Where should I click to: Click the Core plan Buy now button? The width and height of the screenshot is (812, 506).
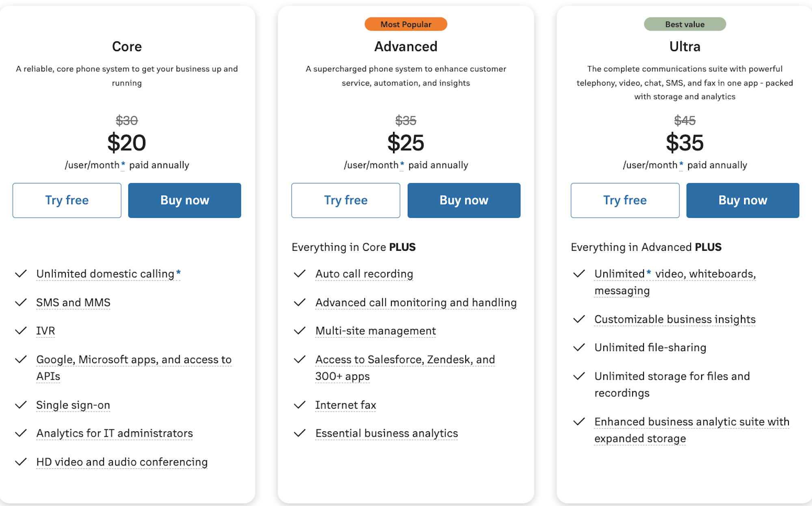184,200
